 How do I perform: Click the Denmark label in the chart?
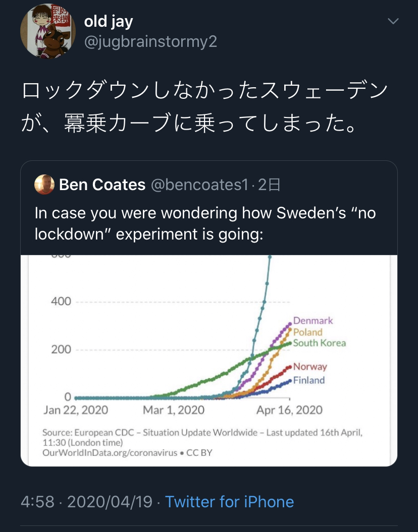(313, 321)
